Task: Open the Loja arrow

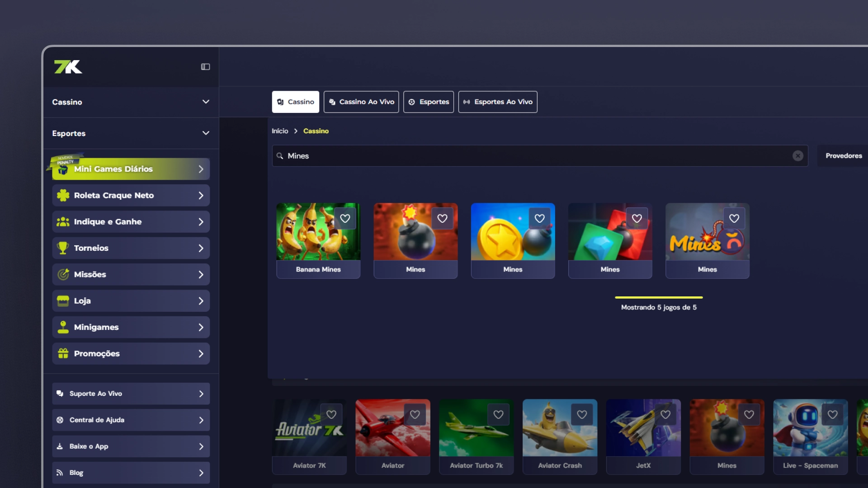Action: coord(201,301)
